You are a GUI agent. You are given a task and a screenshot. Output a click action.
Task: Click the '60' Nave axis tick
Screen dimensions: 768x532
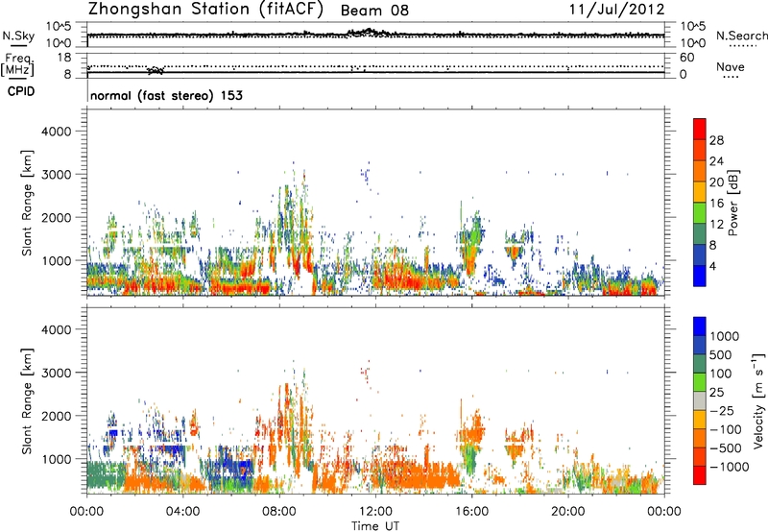pyautogui.click(x=686, y=58)
